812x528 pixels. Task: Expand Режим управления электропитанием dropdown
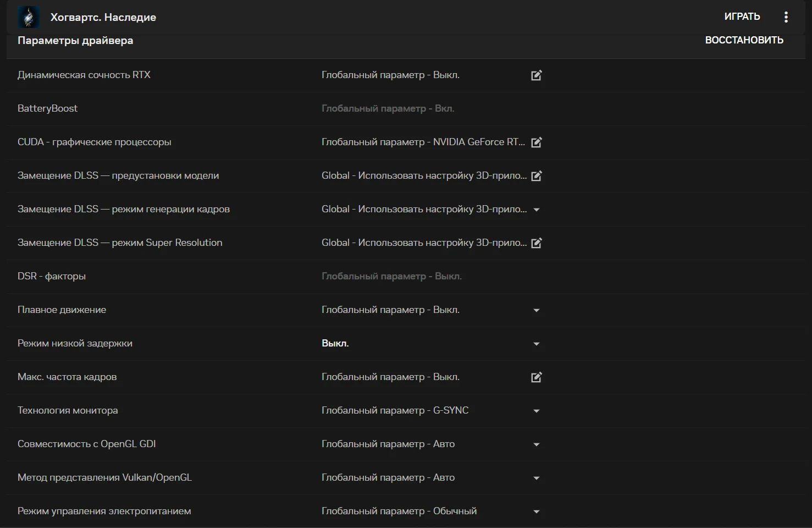click(537, 512)
